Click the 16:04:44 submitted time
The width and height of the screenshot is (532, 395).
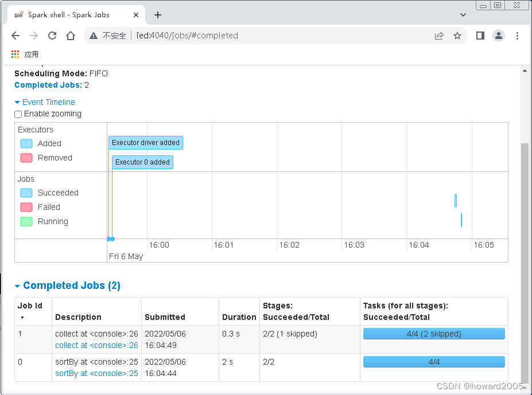[x=161, y=373]
